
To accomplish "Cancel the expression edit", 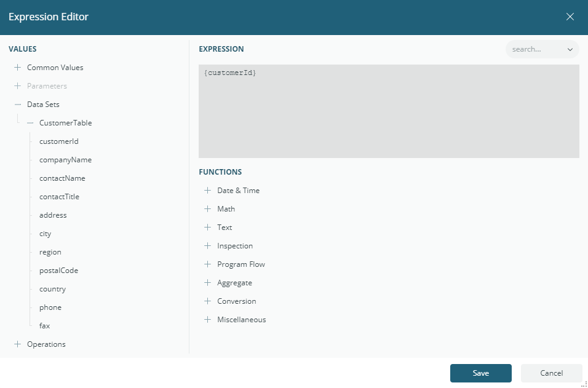I will [551, 373].
